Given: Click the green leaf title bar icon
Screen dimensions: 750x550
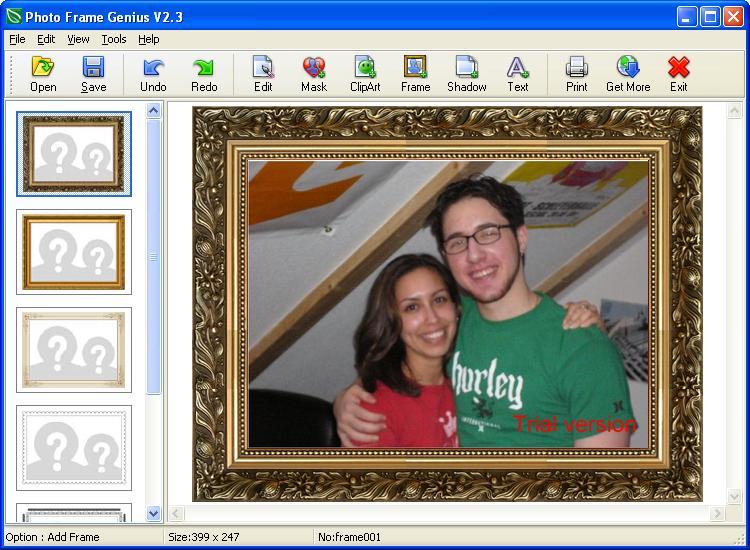Looking at the screenshot, I should pyautogui.click(x=14, y=17).
